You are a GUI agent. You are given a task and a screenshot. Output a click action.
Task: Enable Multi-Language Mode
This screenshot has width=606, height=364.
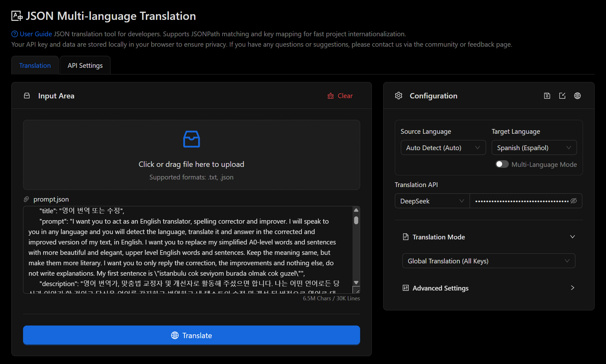502,164
